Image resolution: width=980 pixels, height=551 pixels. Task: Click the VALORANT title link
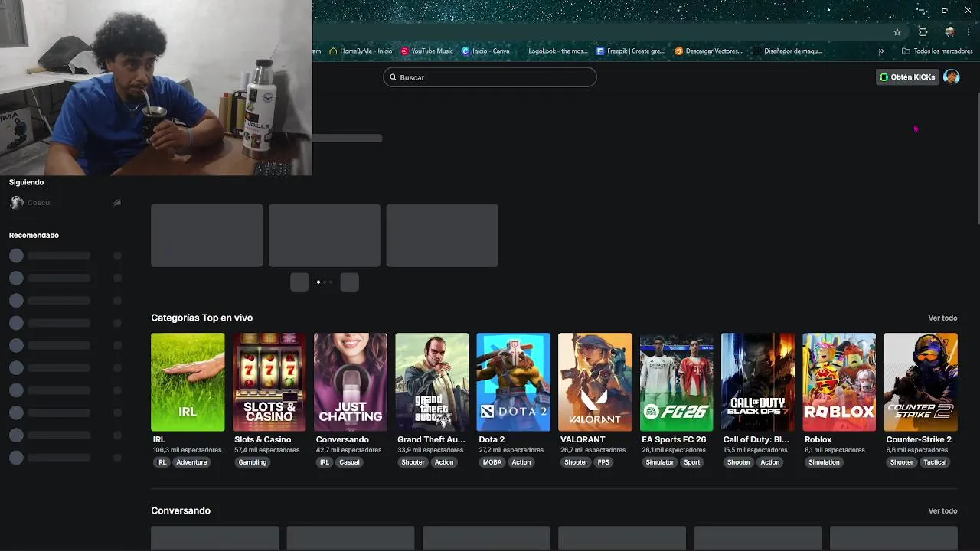pos(583,440)
